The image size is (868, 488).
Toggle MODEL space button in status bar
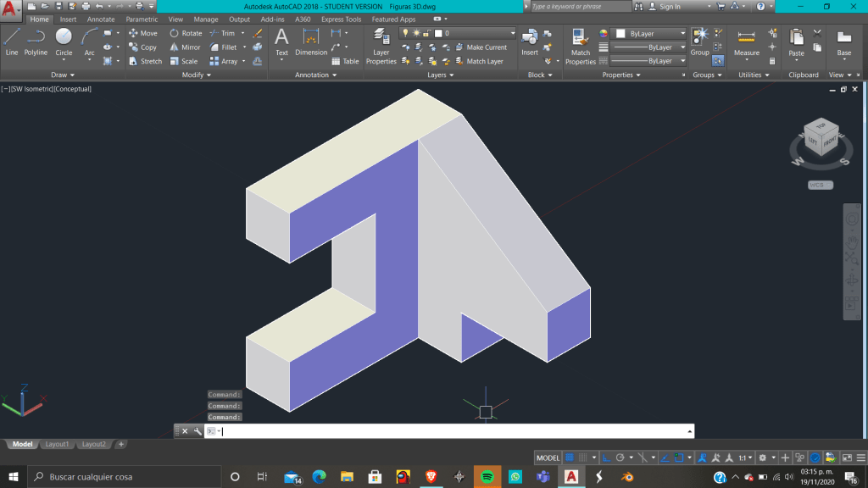[548, 457]
